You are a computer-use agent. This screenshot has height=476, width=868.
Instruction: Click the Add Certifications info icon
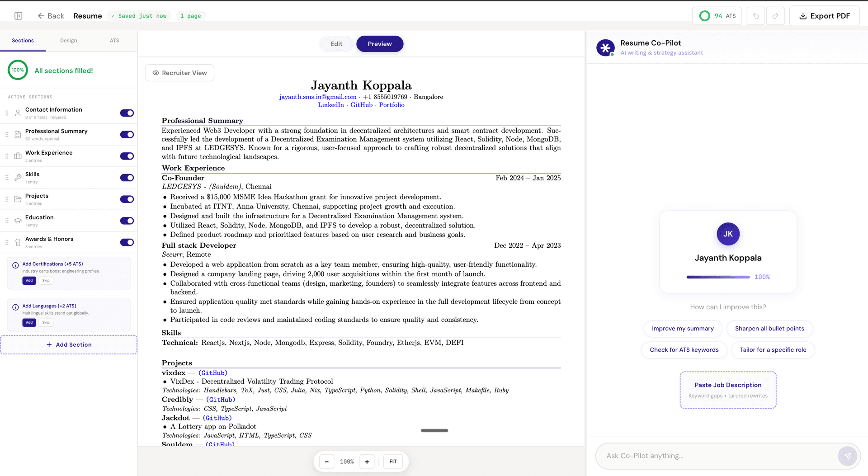(x=15, y=265)
